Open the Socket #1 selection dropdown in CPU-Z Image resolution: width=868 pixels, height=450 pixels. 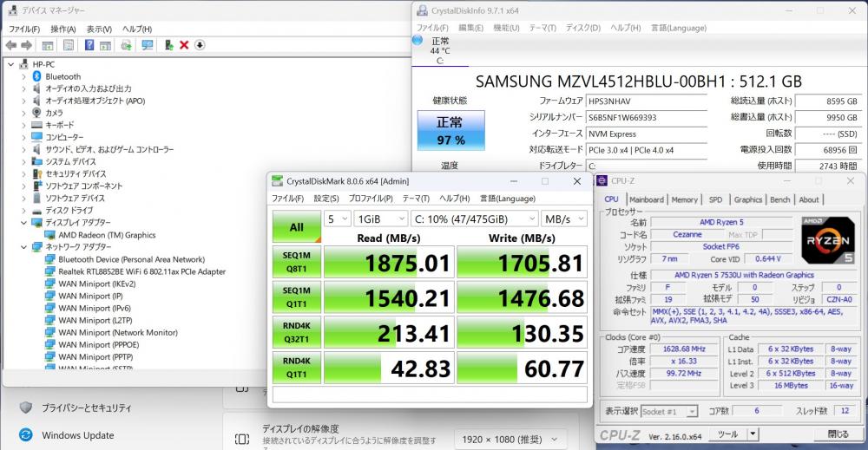pyautogui.click(x=669, y=411)
